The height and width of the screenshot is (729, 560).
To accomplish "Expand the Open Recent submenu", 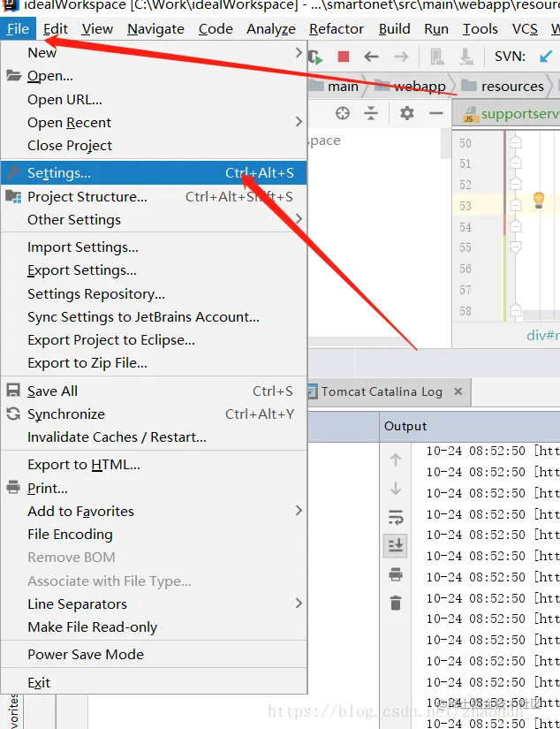I will [154, 122].
